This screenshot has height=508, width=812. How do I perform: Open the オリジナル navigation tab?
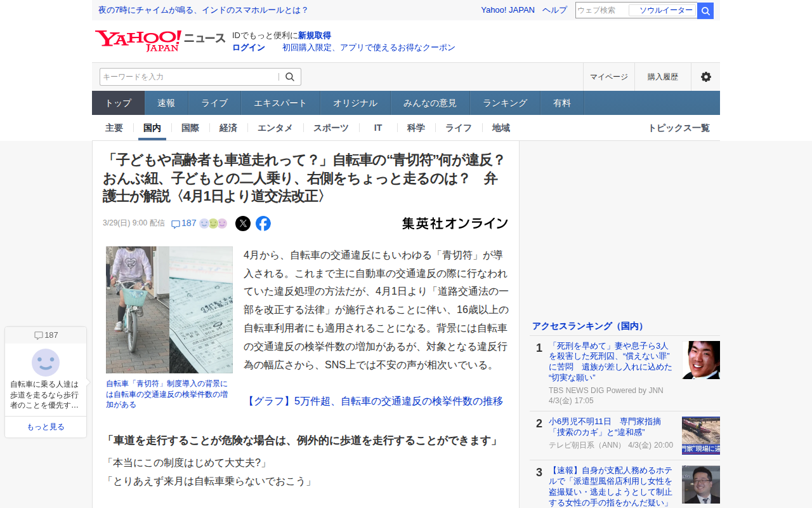click(355, 103)
